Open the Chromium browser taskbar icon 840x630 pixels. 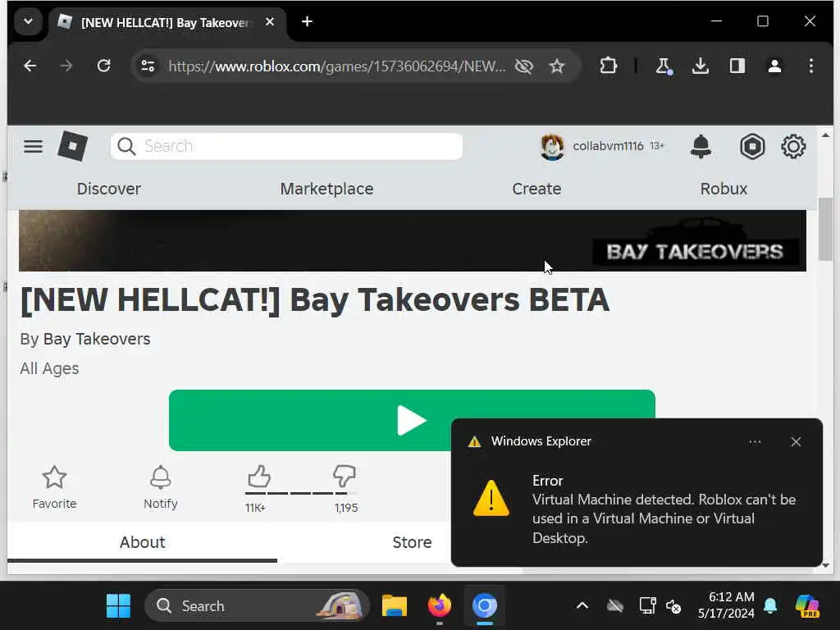click(x=485, y=606)
